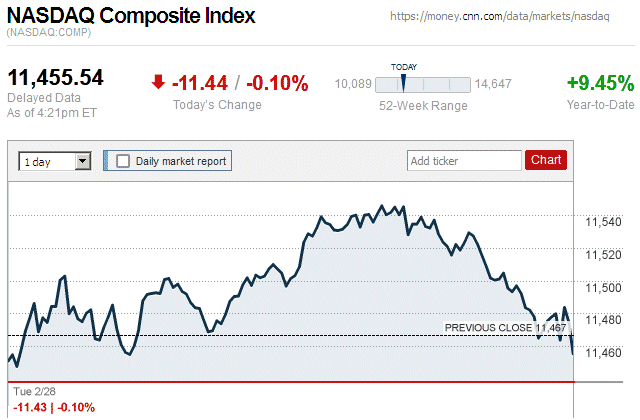Viewport: 640px width, 420px height.
Task: Click the Add ticker input field
Action: click(464, 160)
